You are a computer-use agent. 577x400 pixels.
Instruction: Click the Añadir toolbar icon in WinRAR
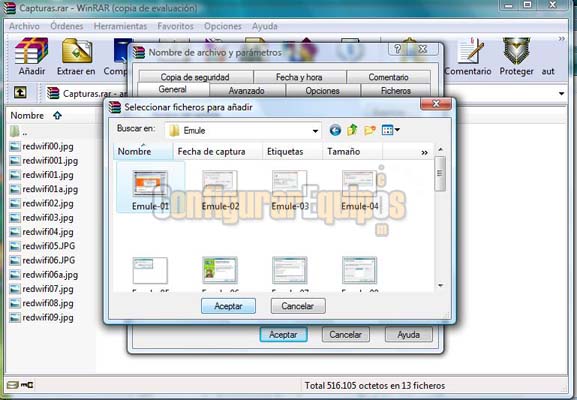pos(32,56)
